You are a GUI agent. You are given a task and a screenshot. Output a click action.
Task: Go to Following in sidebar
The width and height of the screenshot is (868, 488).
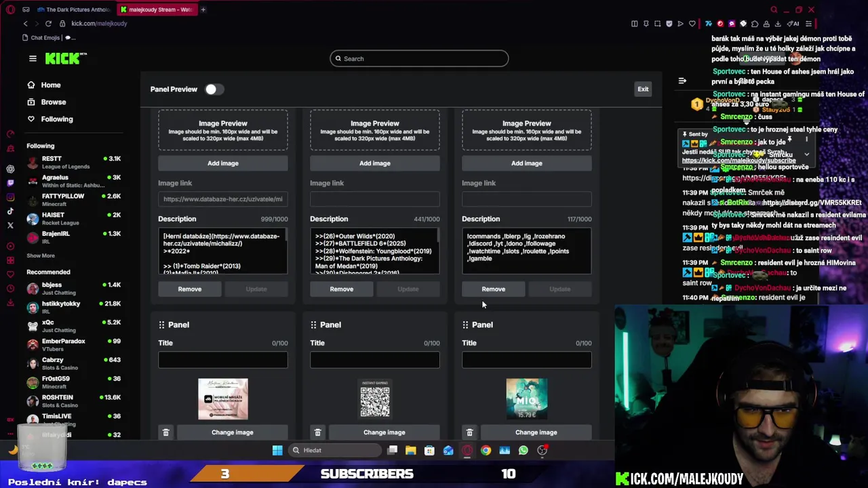[x=50, y=119]
